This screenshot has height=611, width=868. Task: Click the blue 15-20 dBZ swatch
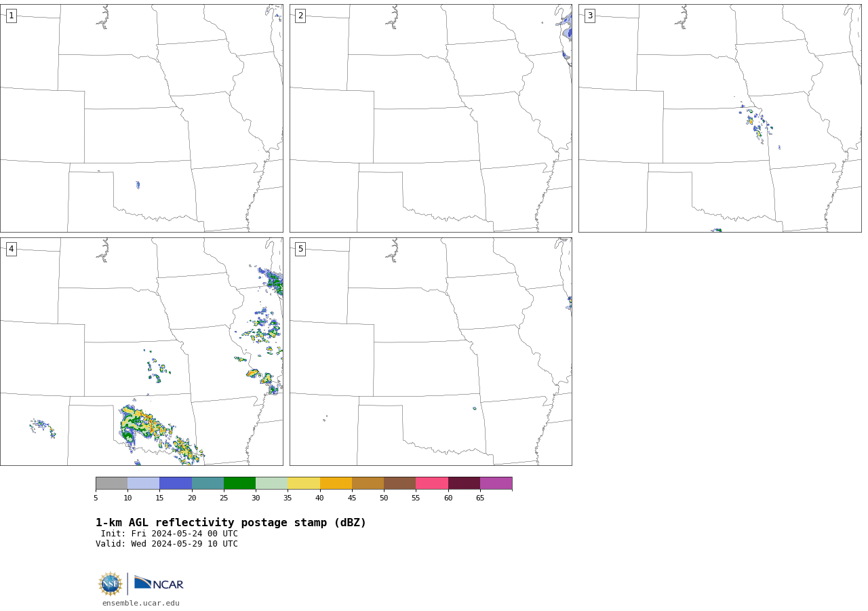click(x=176, y=484)
